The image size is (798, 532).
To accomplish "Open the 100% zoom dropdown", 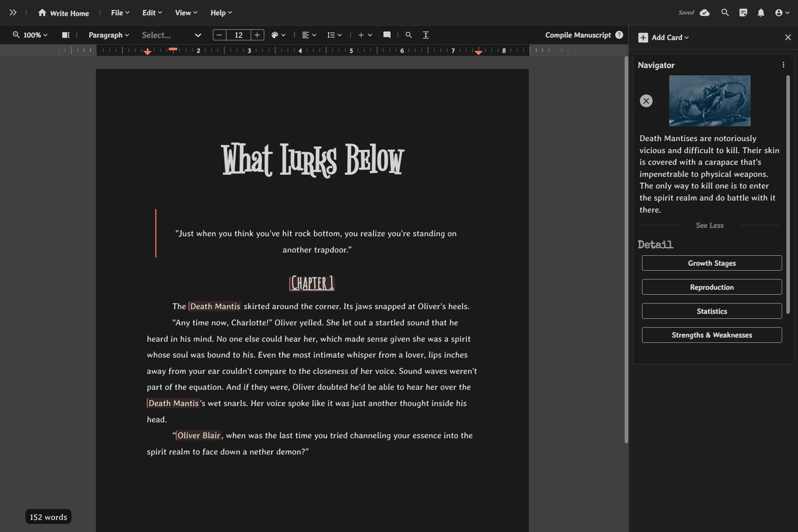I will [30, 35].
